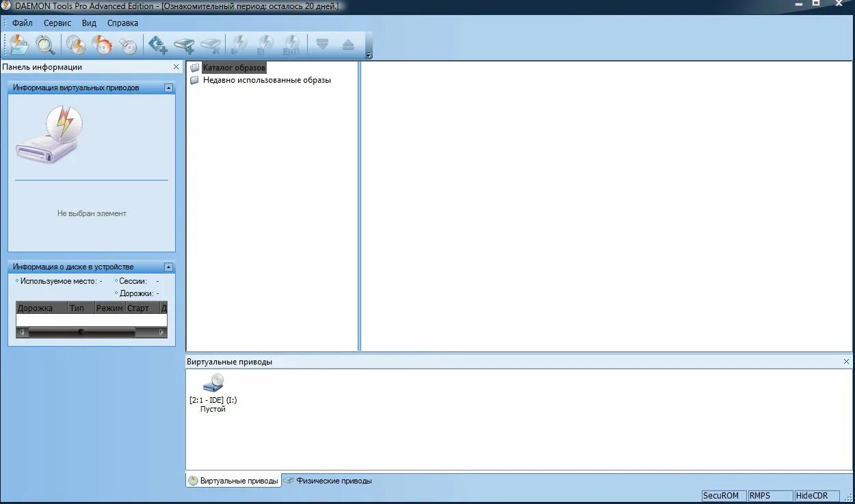
Task: Switch to Физические приводы tab
Action: point(328,481)
